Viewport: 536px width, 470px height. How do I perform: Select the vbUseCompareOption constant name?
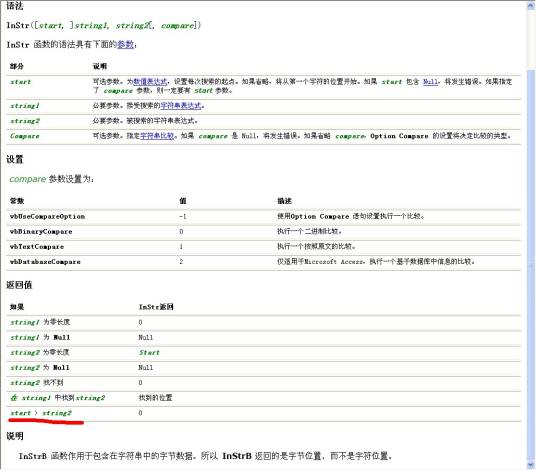point(47,216)
